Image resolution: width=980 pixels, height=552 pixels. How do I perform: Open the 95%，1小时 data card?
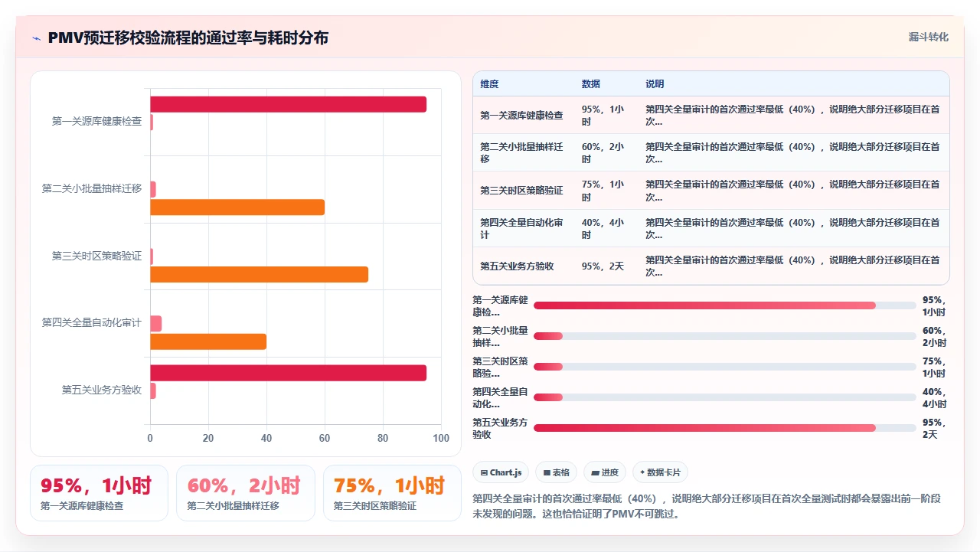pos(99,493)
